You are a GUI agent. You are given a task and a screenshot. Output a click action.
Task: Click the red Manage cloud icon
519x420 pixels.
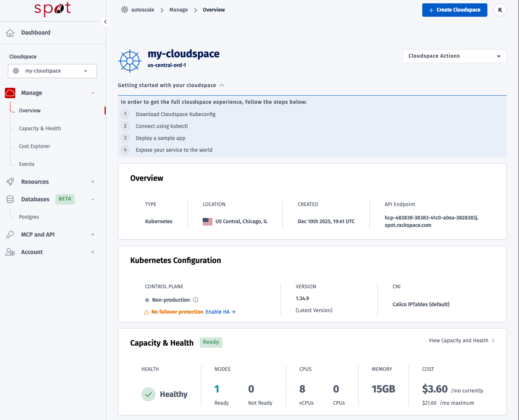10,93
